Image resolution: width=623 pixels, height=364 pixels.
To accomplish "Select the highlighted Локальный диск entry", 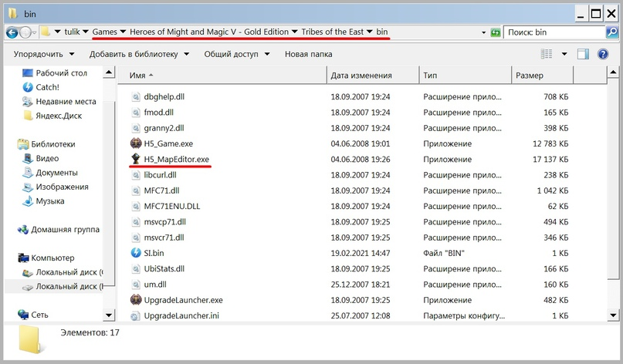I will pos(55,286).
